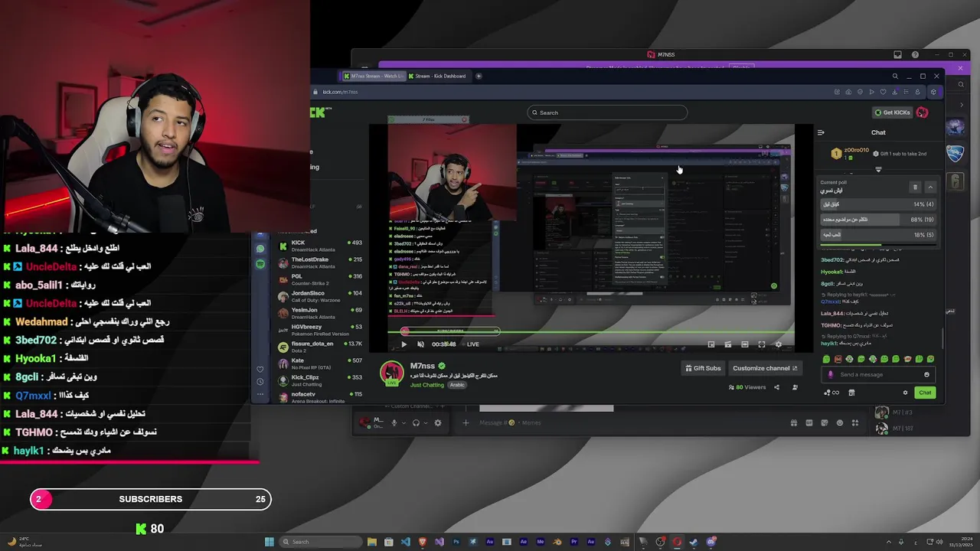Collapse the Current poll chevron
Viewport: 980px width, 551px height.
tap(930, 187)
